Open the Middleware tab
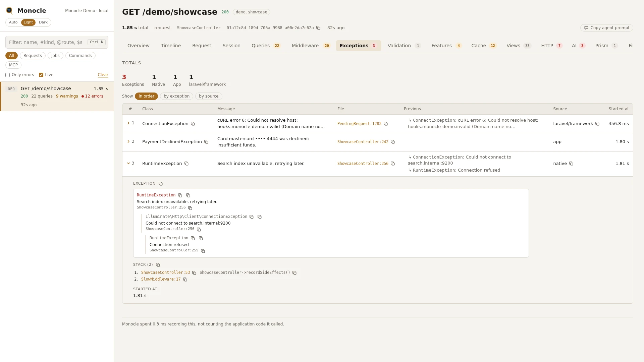 pos(311,46)
